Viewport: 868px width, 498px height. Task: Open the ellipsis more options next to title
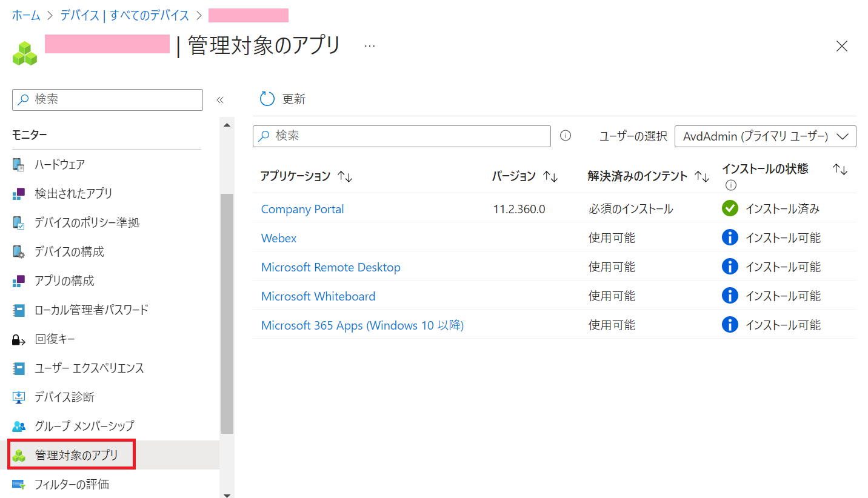pos(370,46)
